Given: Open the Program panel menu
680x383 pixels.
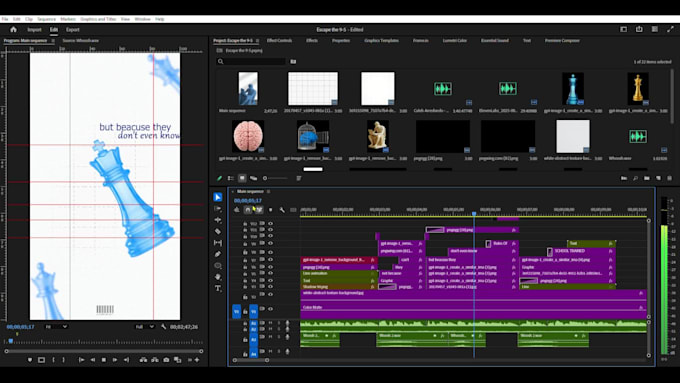Looking at the screenshot, I should pos(53,41).
